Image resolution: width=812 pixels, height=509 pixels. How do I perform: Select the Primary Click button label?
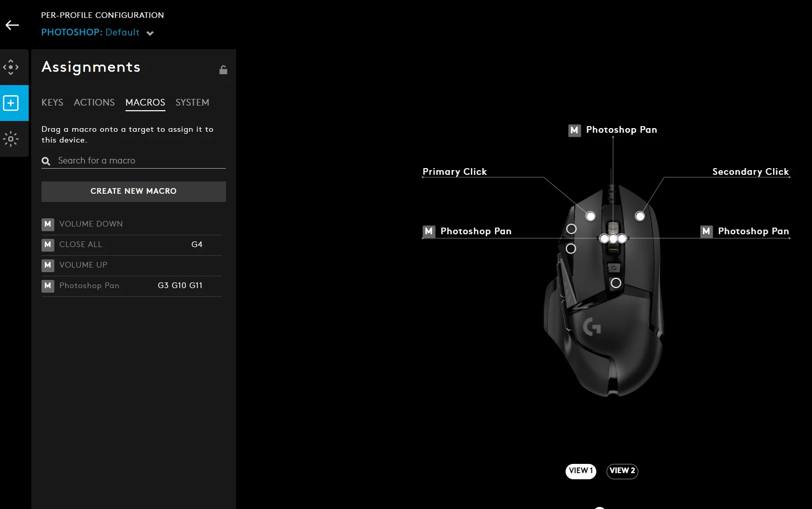pos(454,172)
